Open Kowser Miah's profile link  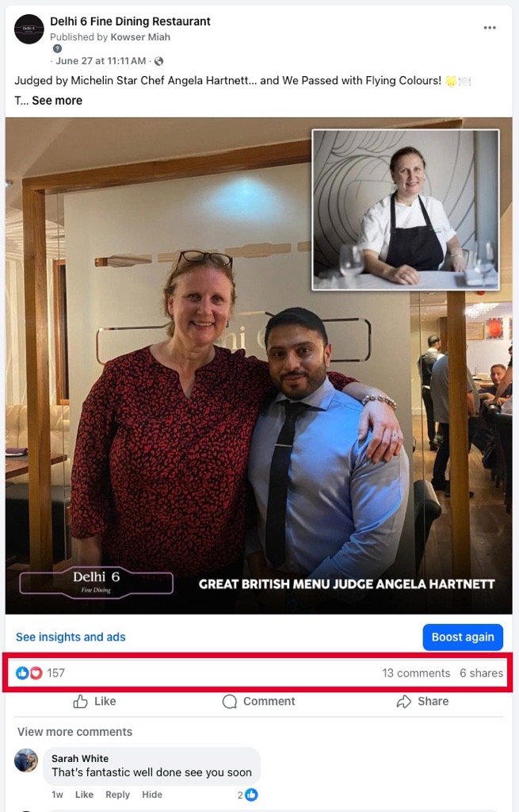pyautogui.click(x=140, y=36)
